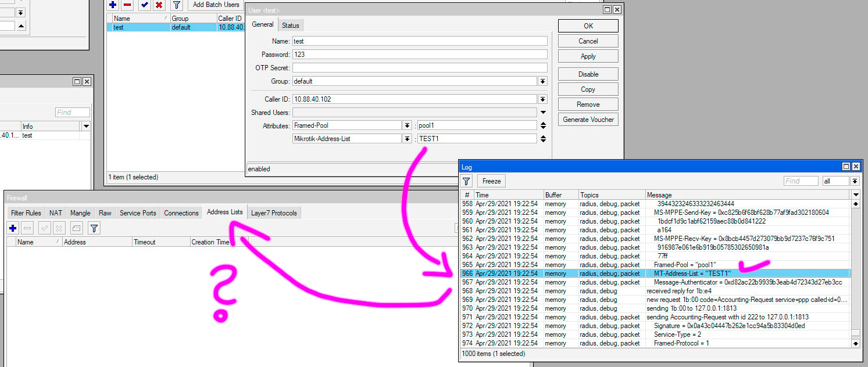Add address list entry in Firewall
This screenshot has height=367, width=868.
click(x=13, y=228)
